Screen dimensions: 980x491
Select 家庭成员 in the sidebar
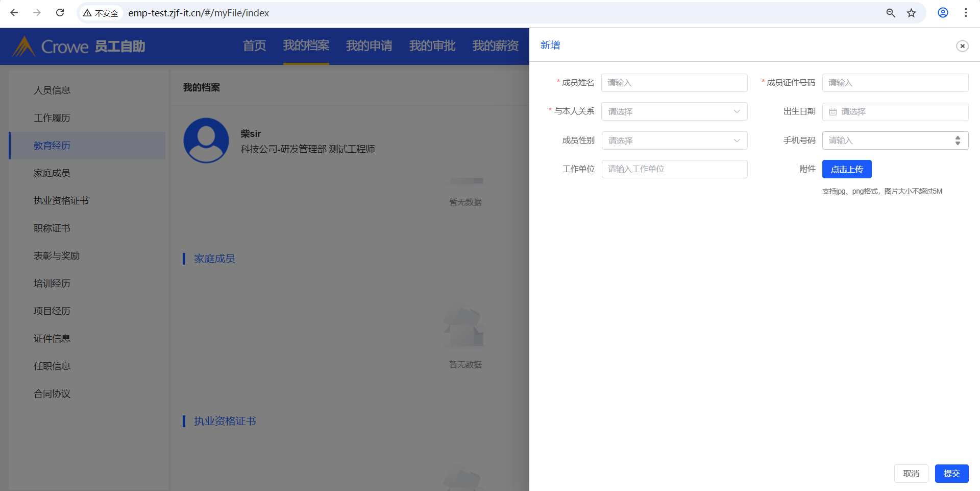pyautogui.click(x=87, y=173)
